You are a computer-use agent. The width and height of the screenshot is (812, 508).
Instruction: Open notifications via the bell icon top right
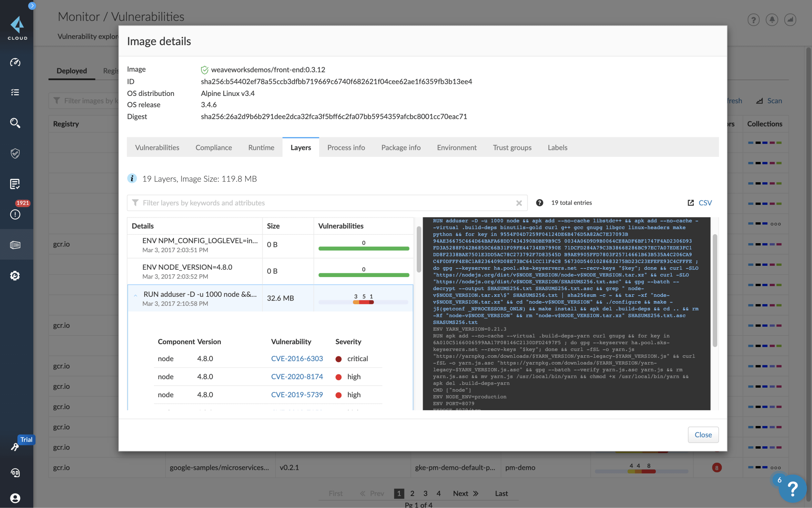click(x=772, y=20)
